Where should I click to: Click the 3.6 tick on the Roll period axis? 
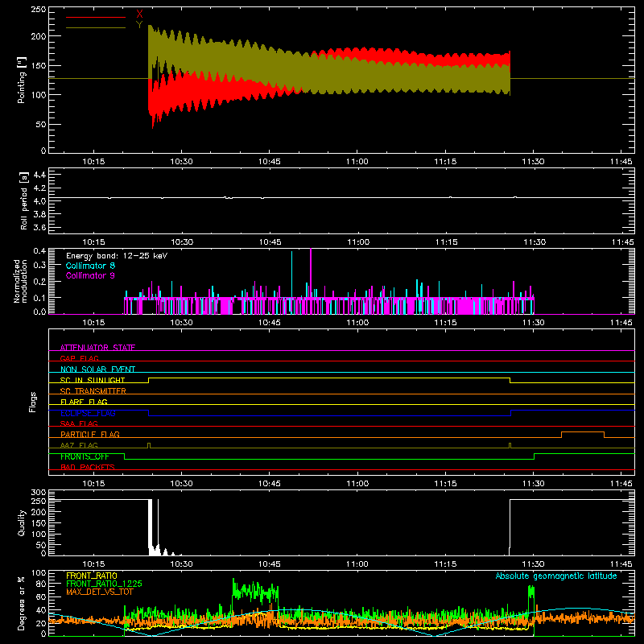click(39, 227)
